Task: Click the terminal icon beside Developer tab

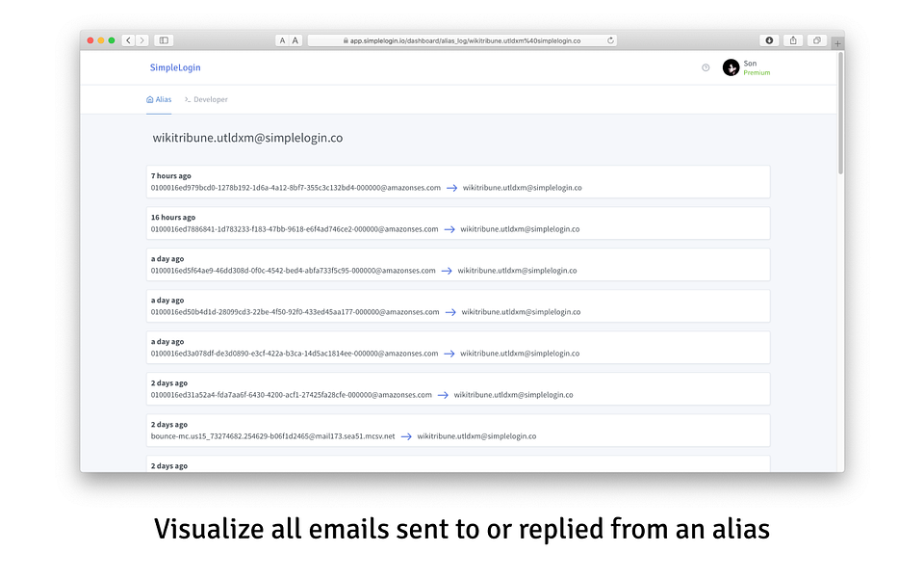Action: (x=188, y=99)
